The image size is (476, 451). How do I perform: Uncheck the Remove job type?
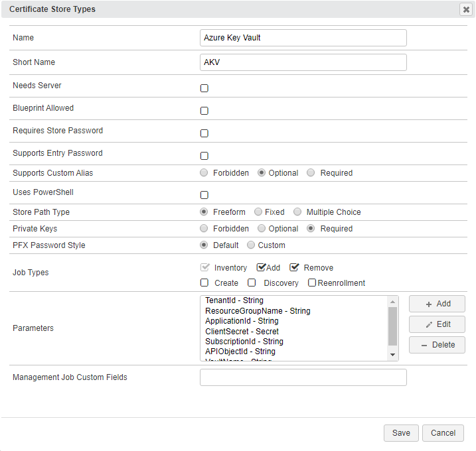pyautogui.click(x=294, y=267)
